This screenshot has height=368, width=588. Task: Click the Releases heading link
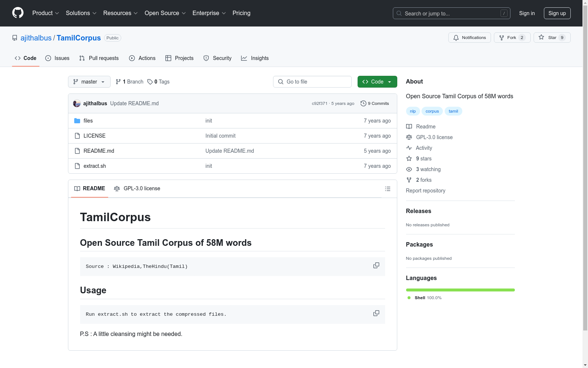[x=419, y=211]
